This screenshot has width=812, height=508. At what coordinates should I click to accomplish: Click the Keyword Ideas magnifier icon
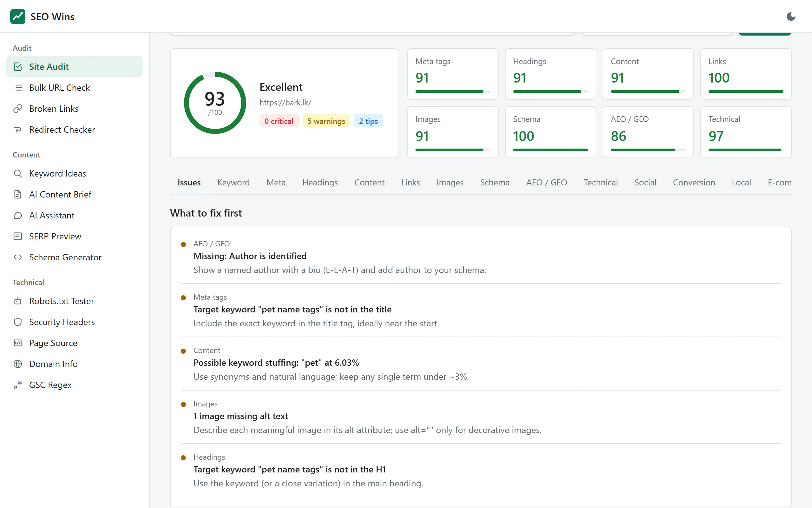click(18, 173)
